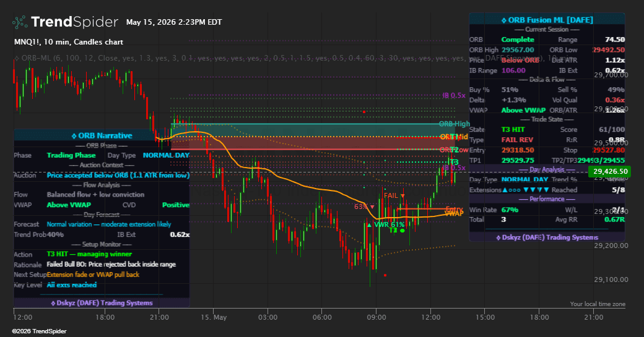Click the 06:00 time axis label
Image resolution: width=644 pixels, height=337 pixels.
click(322, 317)
